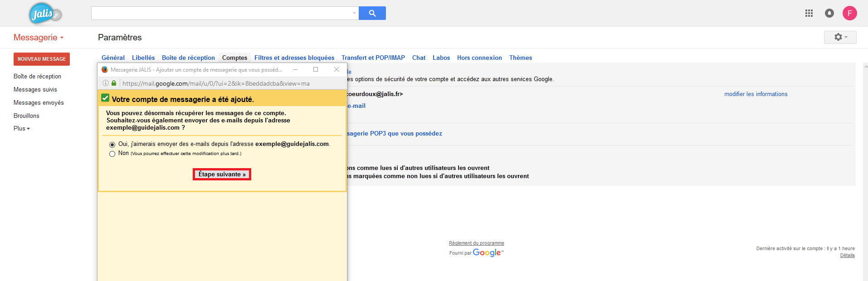
Task: Click the Jalis.fr logo
Action: tap(44, 14)
